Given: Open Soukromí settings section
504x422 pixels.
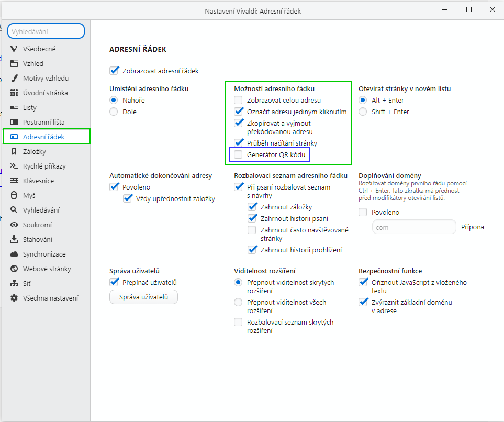Looking at the screenshot, I should click(37, 225).
